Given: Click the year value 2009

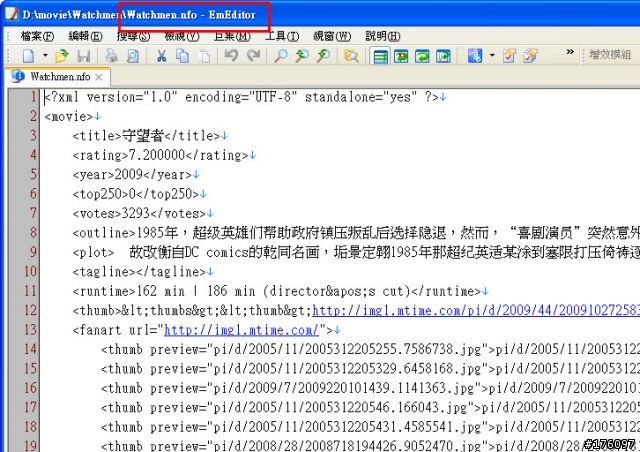Looking at the screenshot, I should pyautogui.click(x=129, y=175).
